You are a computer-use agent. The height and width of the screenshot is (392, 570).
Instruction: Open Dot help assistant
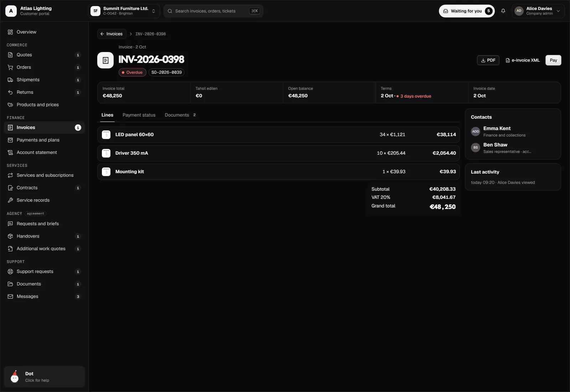click(x=44, y=377)
